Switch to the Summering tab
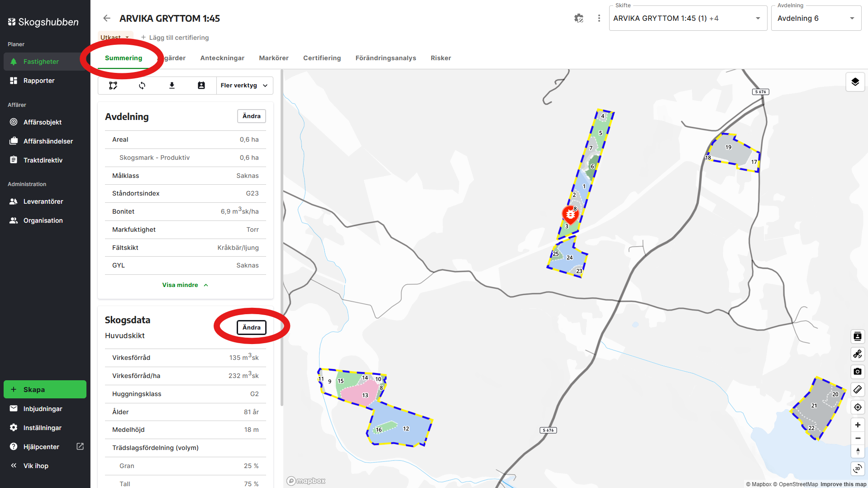 pos(124,58)
